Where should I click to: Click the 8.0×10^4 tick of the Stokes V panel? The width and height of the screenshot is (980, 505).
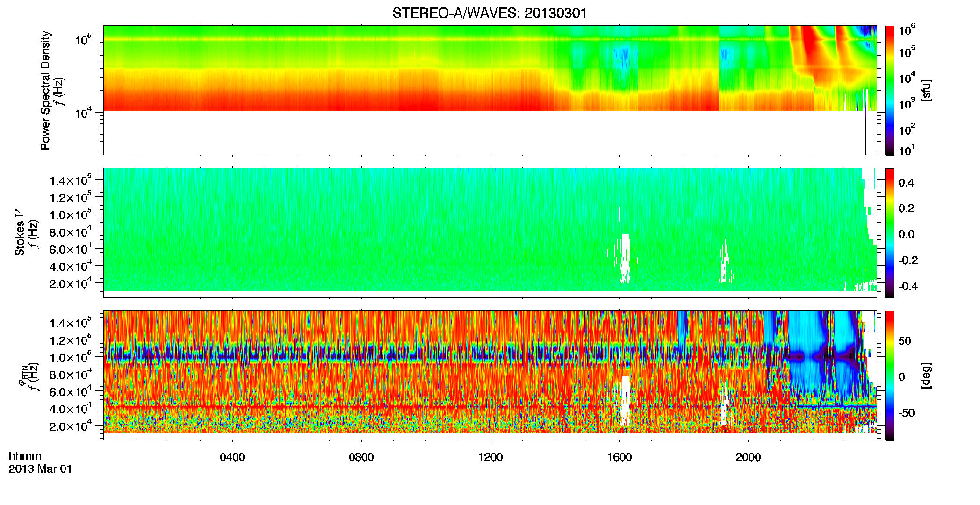(71, 231)
